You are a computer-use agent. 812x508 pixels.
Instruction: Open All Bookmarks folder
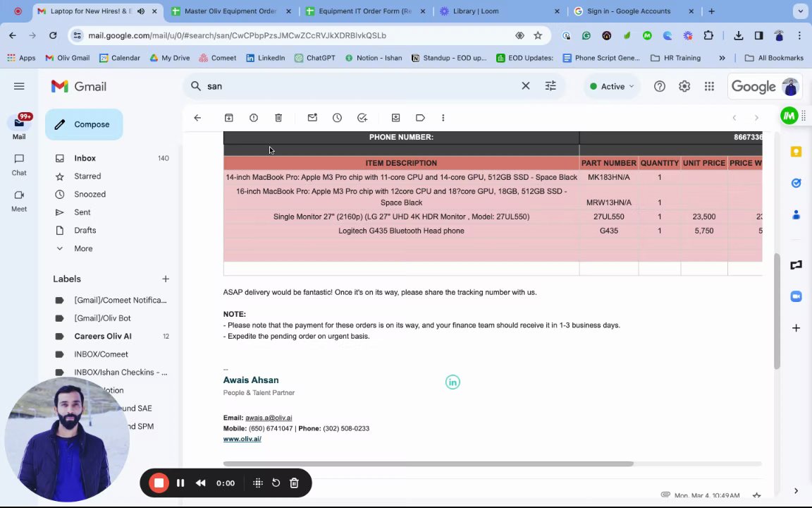point(774,58)
